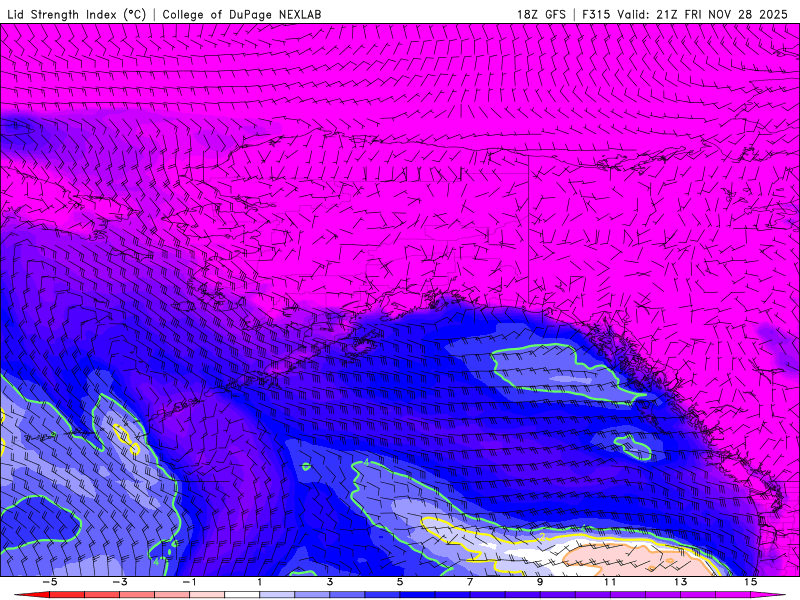
Task: Click the '1' color bar tick label
Action: pos(260,582)
